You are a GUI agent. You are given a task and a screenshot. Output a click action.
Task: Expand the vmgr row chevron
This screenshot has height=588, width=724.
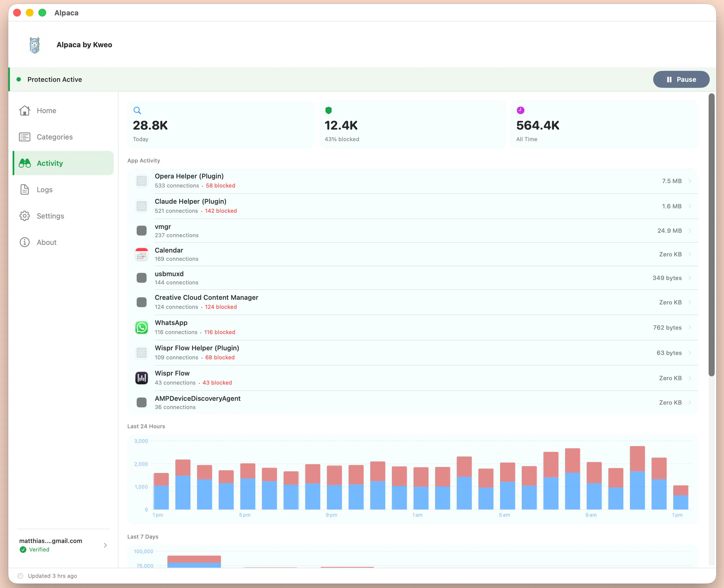[690, 231]
